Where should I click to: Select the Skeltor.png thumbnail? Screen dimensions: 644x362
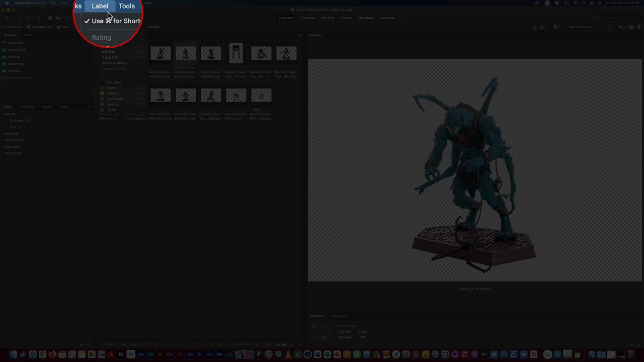(236, 95)
